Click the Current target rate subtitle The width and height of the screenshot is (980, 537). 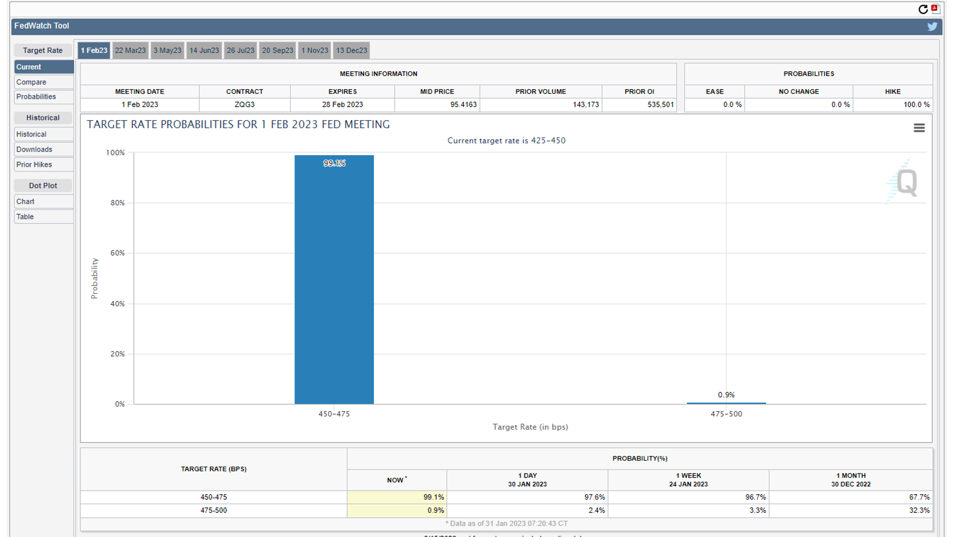tap(506, 140)
